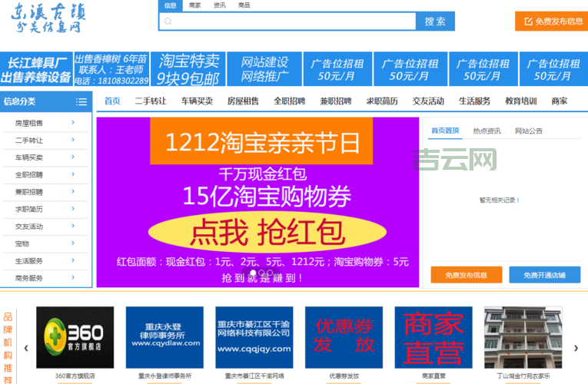Expand the 生活服务 sidebar category
This screenshot has height=384, width=588.
(45, 261)
